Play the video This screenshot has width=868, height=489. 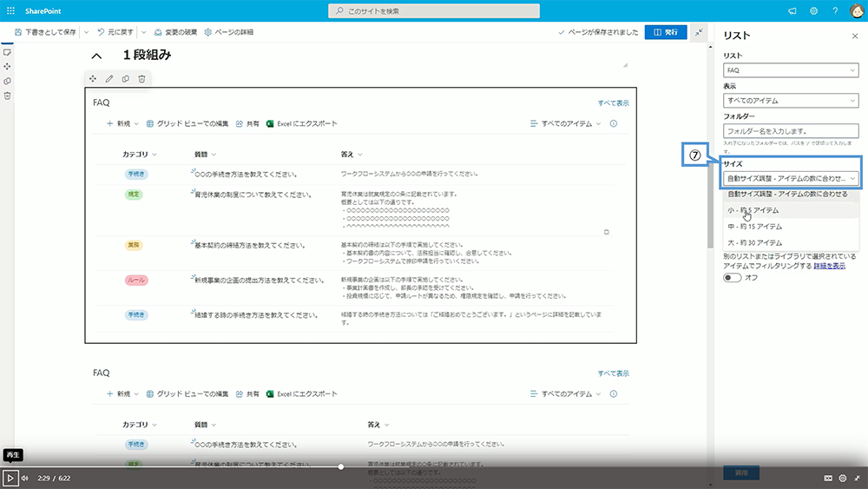10,478
